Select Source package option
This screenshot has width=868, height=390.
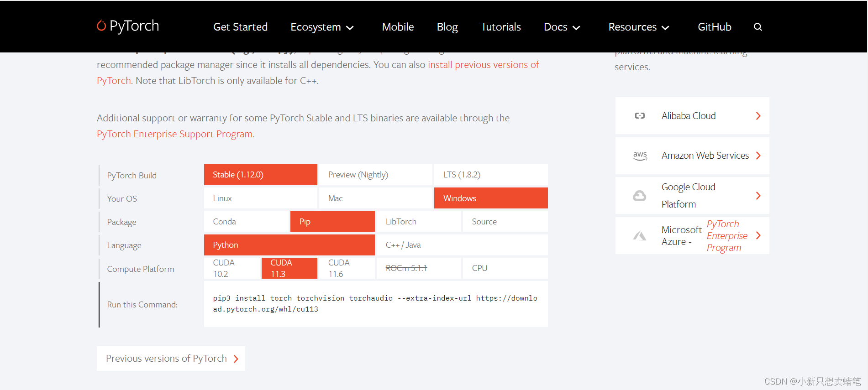[x=505, y=221]
